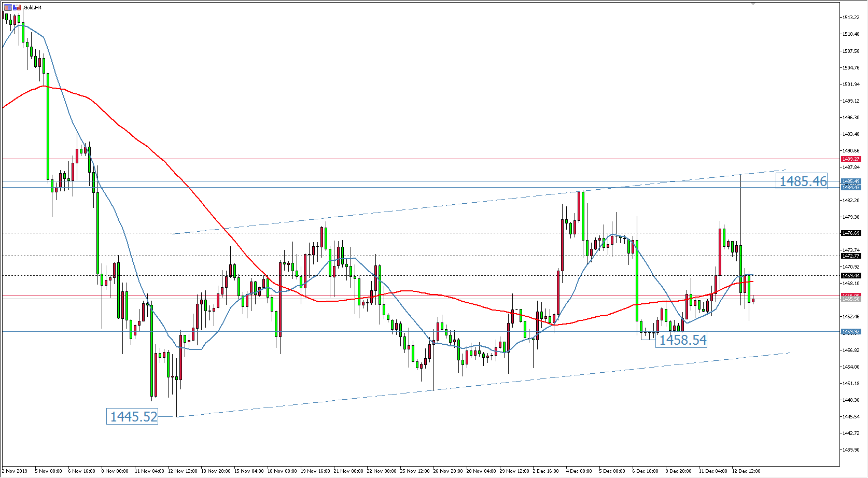Click the gray 1465.50 current price tag
This screenshot has width=868, height=478.
click(x=851, y=299)
